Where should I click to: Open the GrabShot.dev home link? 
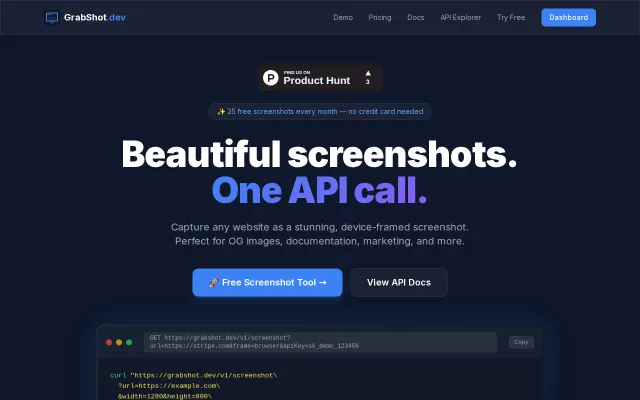(85, 18)
